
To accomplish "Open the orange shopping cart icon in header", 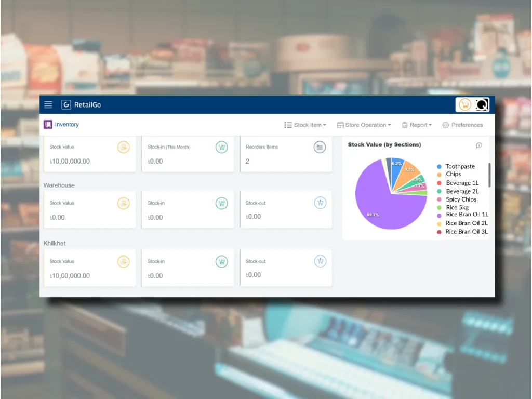I will click(x=465, y=105).
